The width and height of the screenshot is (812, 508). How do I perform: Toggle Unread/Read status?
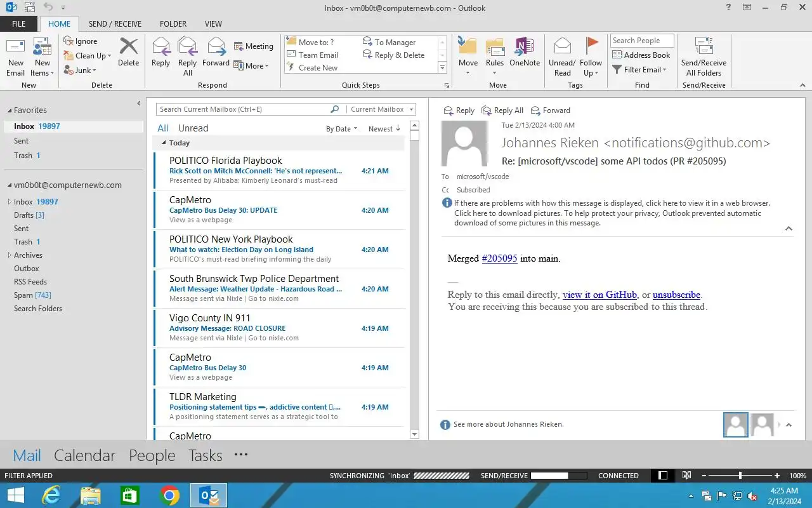pos(562,57)
